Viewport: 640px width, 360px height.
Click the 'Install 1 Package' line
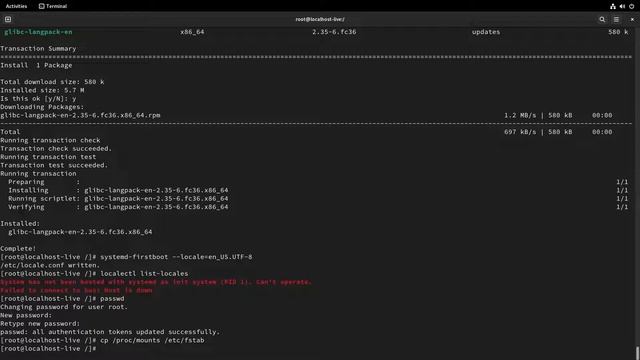click(x=36, y=65)
